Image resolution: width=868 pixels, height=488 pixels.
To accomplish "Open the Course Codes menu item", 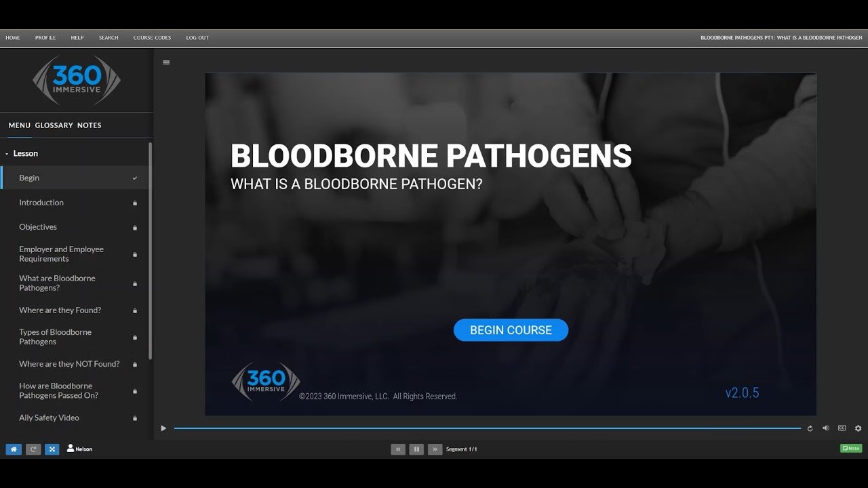I will [152, 38].
